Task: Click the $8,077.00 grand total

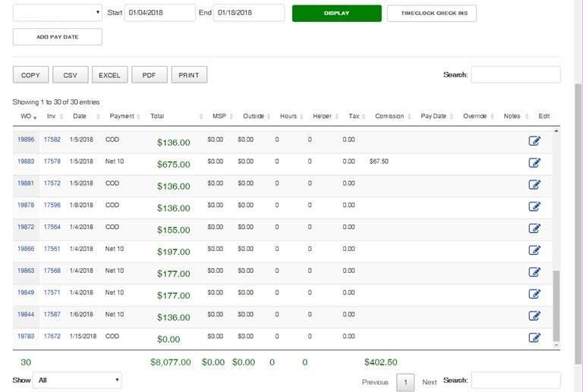Action: [x=171, y=362]
